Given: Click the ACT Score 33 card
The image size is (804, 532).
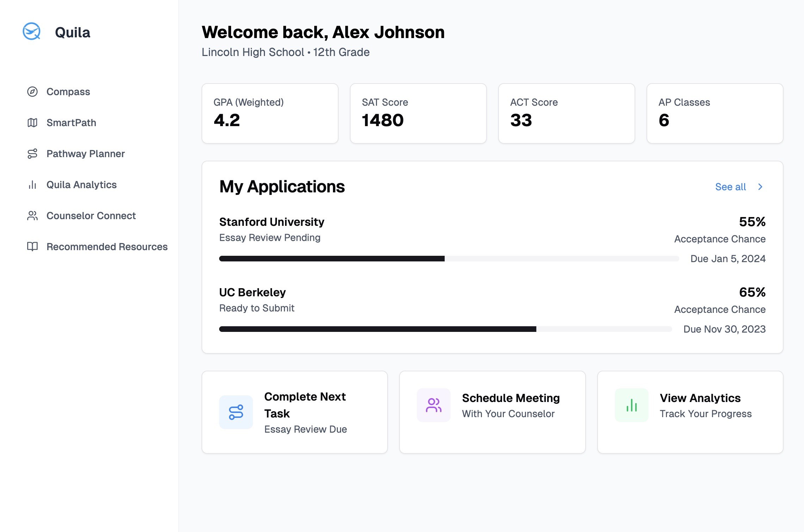Looking at the screenshot, I should [x=567, y=113].
